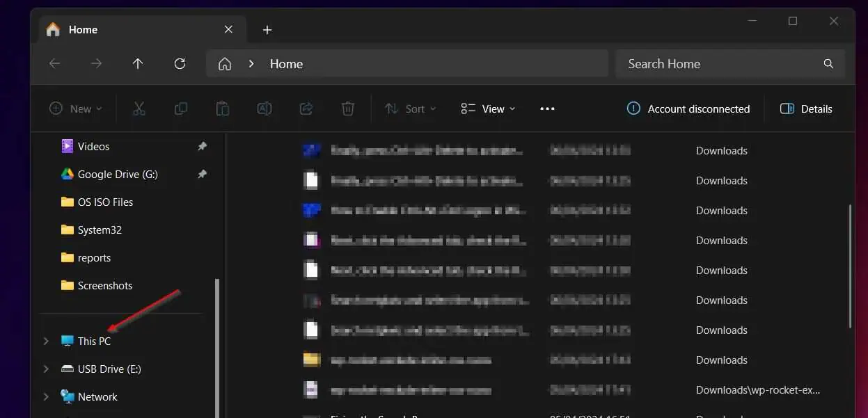Click the Search Home input field
The height and width of the screenshot is (418, 868).
pos(730,63)
